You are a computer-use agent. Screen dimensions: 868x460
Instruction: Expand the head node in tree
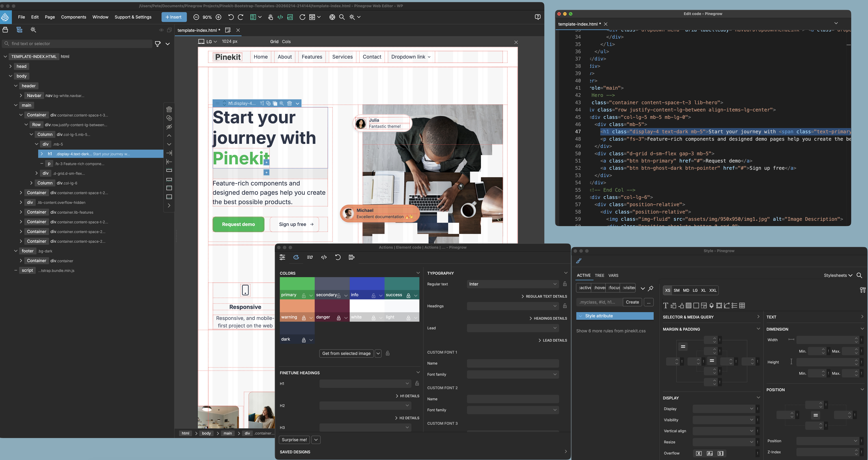tap(10, 66)
